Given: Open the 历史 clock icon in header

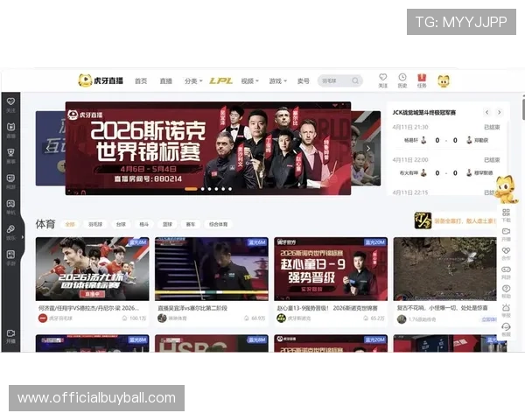Looking at the screenshot, I should coord(402,77).
